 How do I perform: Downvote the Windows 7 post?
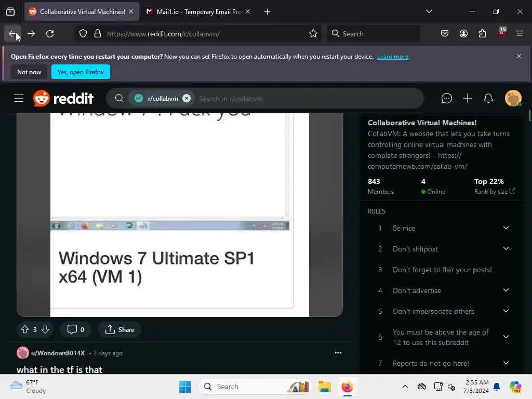point(46,329)
